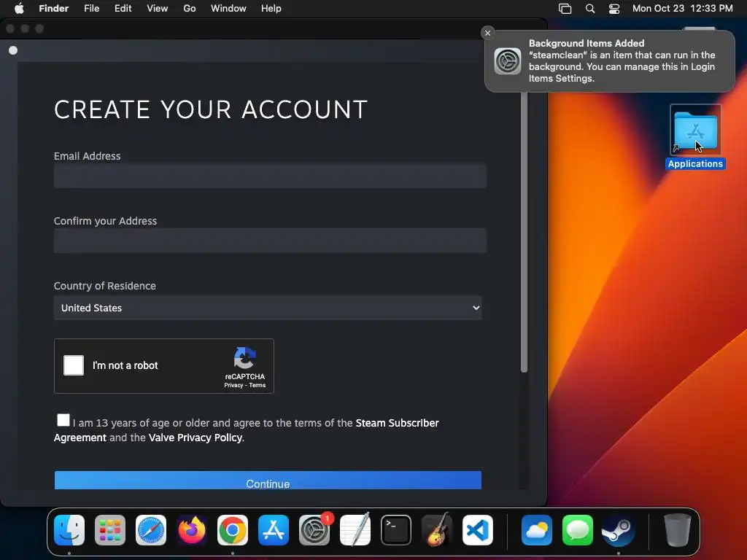
Task: Expand the Country of Residence dropdown
Action: 268,308
